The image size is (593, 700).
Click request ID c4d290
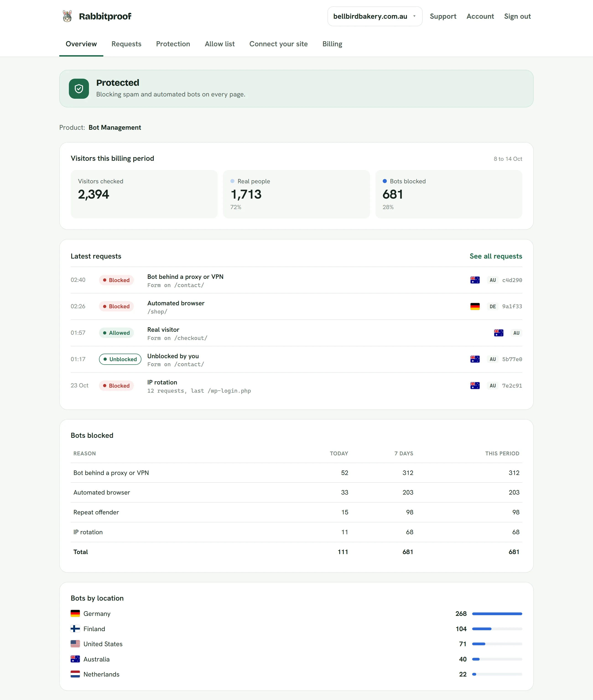pyautogui.click(x=512, y=280)
